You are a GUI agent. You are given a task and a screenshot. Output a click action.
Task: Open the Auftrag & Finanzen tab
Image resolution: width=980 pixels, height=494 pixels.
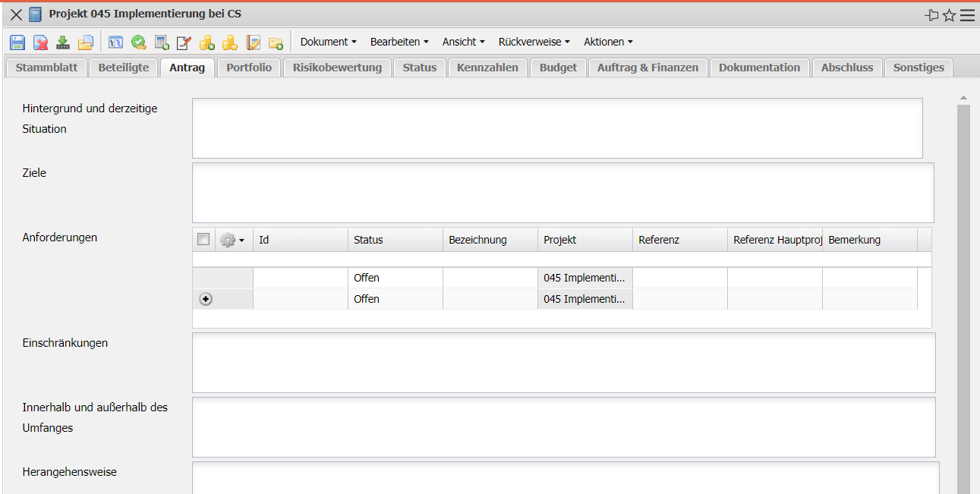tap(648, 68)
